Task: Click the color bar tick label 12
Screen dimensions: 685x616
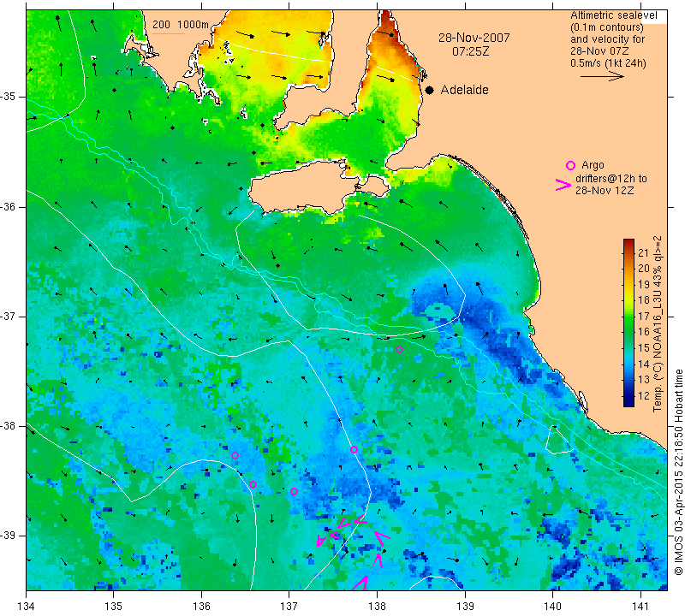Action: (644, 395)
